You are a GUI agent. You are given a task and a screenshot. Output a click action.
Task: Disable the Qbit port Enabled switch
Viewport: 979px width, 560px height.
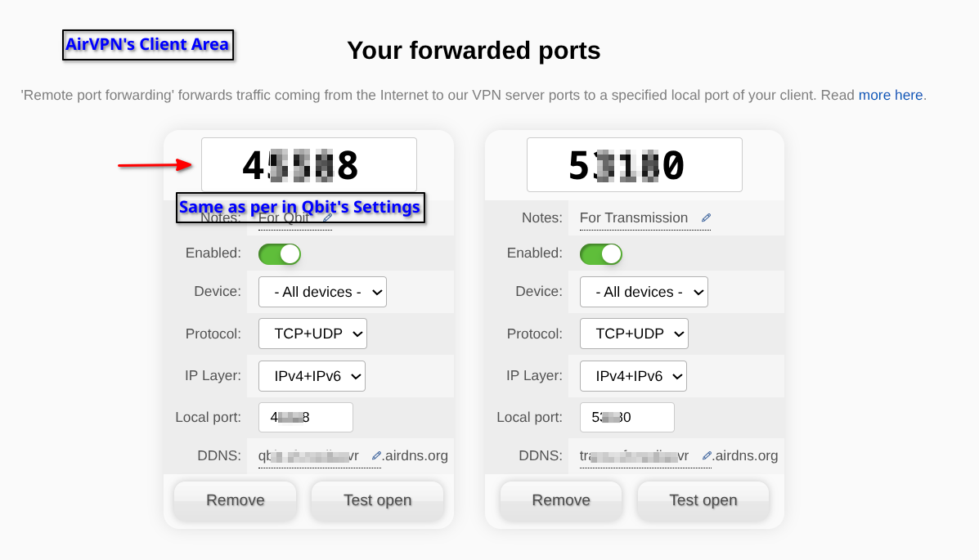click(280, 253)
